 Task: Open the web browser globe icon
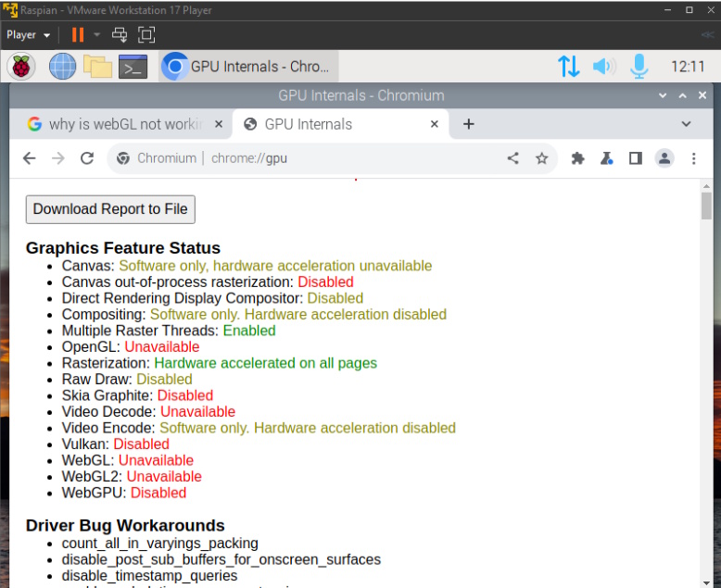coord(62,67)
